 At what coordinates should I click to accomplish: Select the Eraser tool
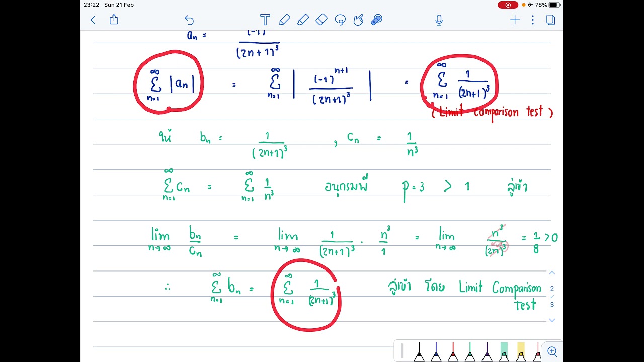click(321, 20)
